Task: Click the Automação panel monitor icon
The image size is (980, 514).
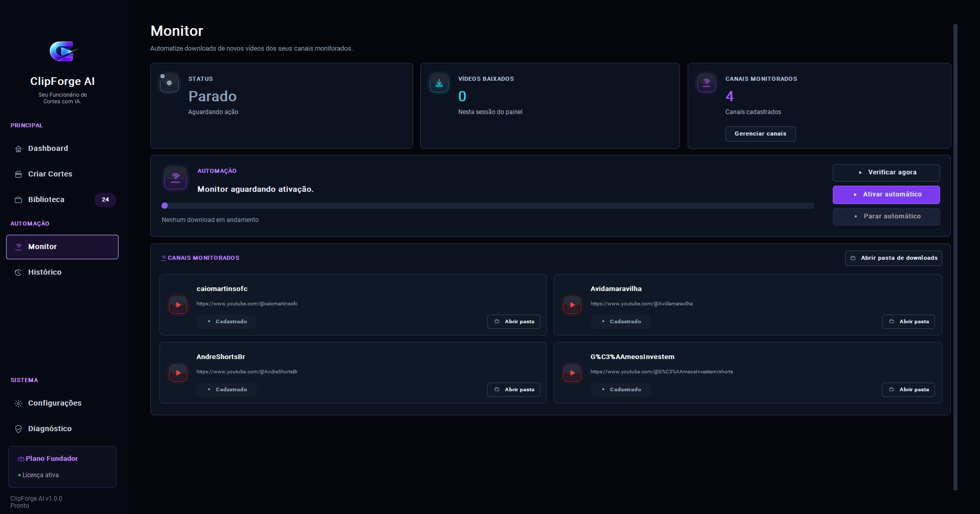Action: 175,177
